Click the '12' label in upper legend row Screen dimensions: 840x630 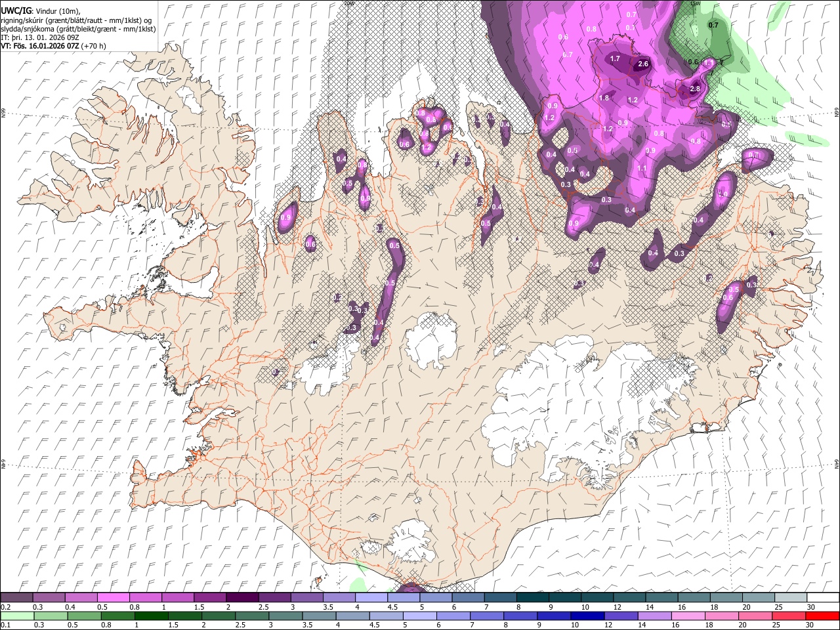click(x=618, y=607)
